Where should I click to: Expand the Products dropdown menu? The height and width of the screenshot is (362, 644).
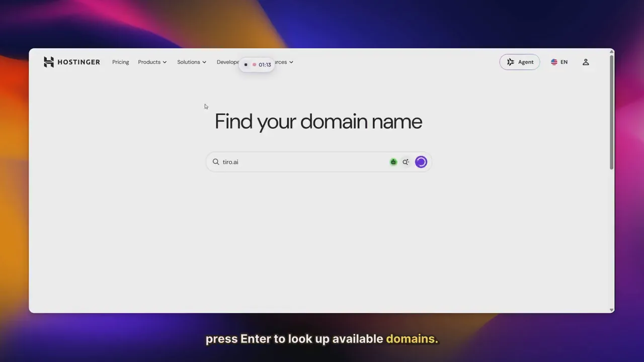tap(152, 62)
